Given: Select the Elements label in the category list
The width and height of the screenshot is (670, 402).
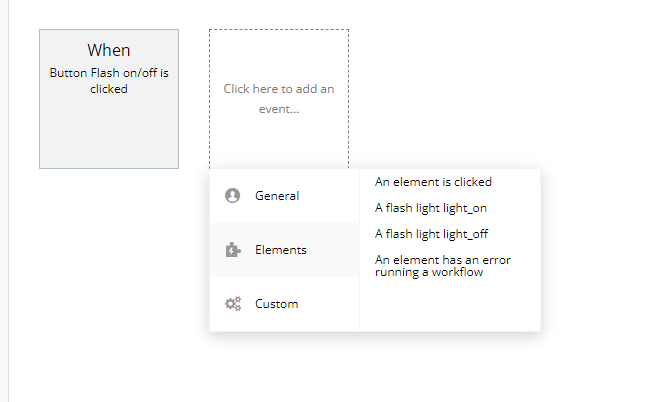Looking at the screenshot, I should 281,250.
